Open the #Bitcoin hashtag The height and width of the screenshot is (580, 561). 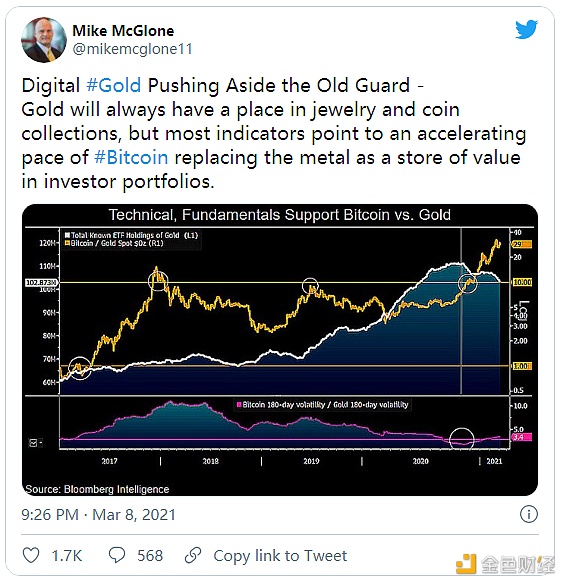(131, 158)
